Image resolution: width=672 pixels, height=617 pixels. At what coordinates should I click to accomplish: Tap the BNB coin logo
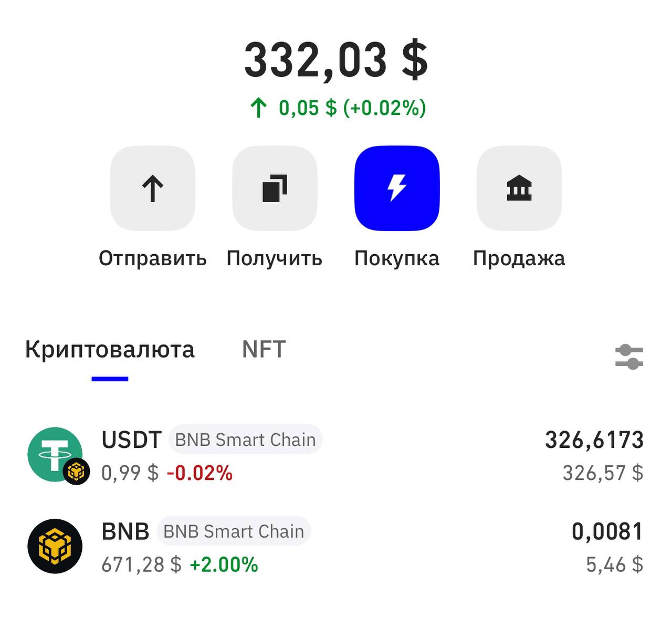pos(55,546)
